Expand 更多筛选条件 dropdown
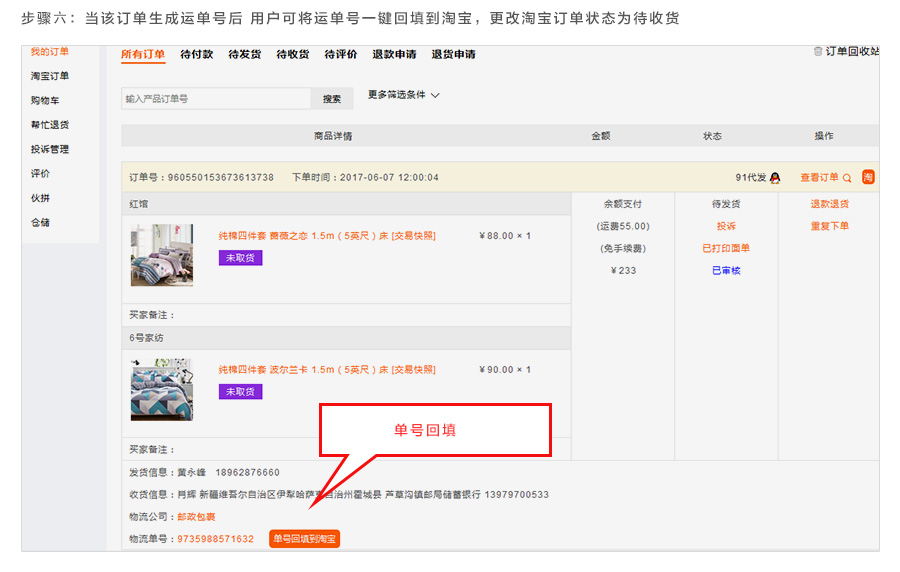 pyautogui.click(x=404, y=95)
